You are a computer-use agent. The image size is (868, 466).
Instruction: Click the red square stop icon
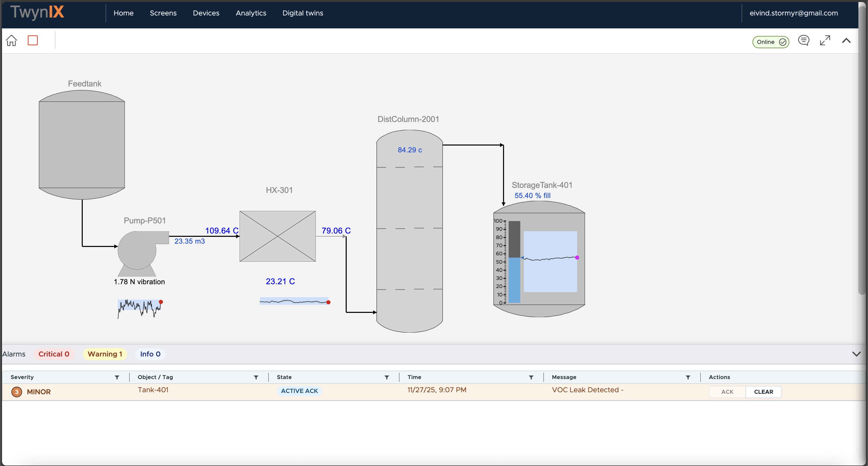tap(33, 40)
